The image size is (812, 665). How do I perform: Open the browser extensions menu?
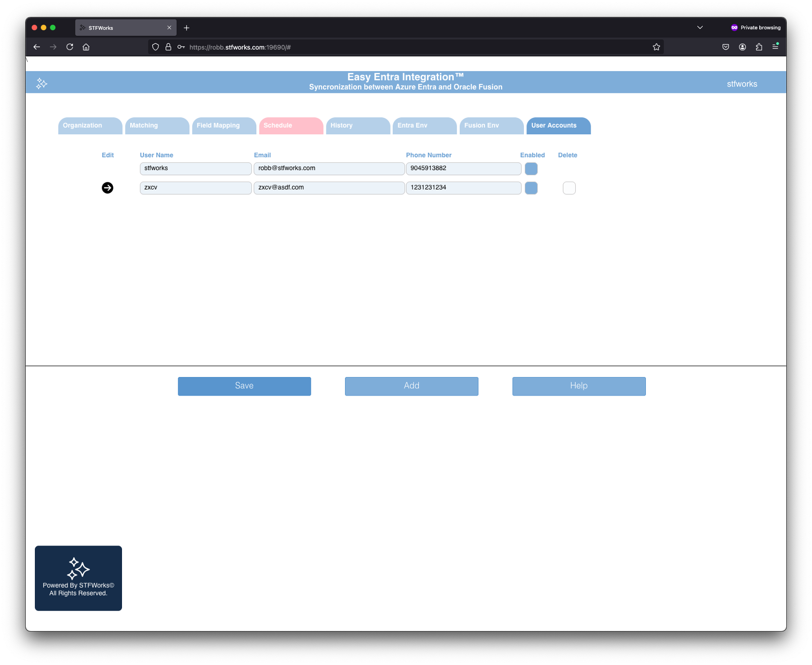click(759, 47)
